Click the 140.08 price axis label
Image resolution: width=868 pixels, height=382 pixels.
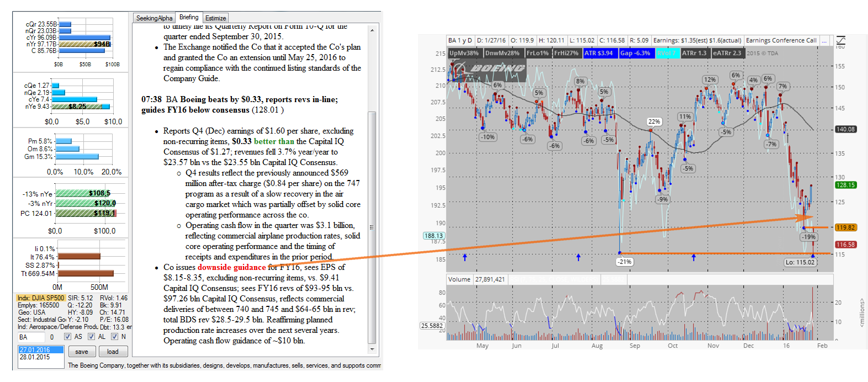click(x=845, y=129)
